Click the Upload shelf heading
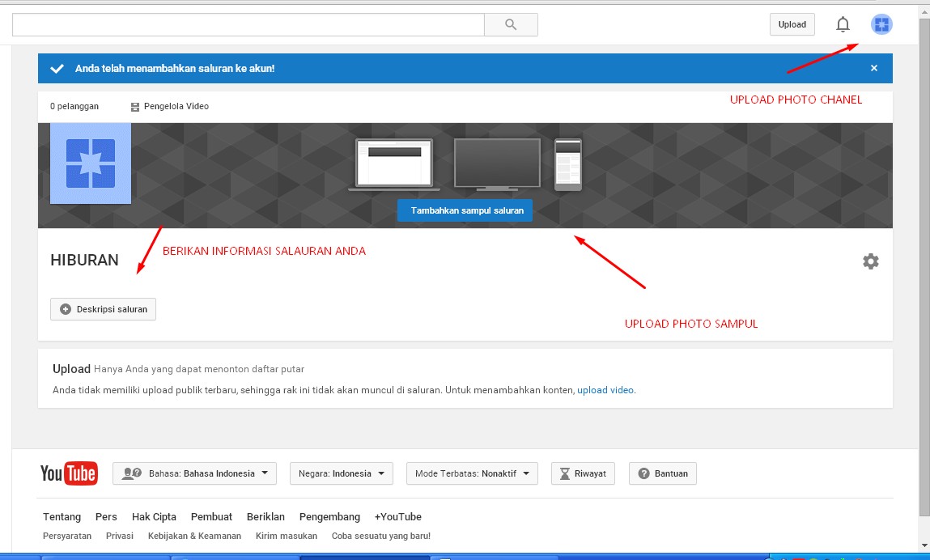The image size is (930, 560). tap(71, 368)
